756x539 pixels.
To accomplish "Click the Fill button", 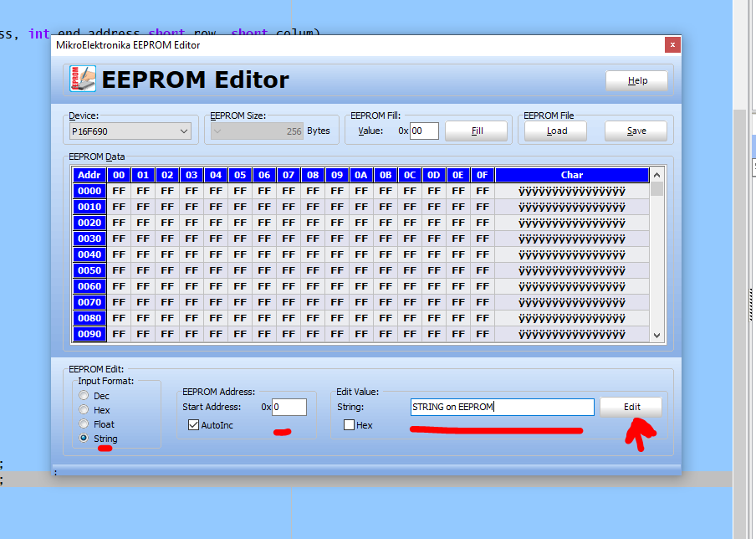I will click(x=477, y=131).
